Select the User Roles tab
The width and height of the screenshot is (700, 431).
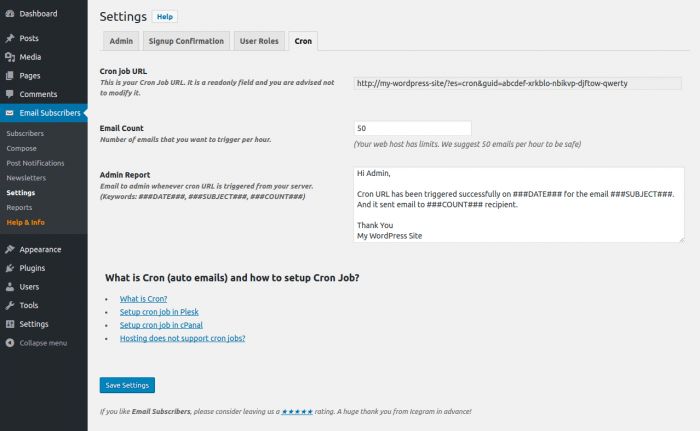tap(259, 41)
